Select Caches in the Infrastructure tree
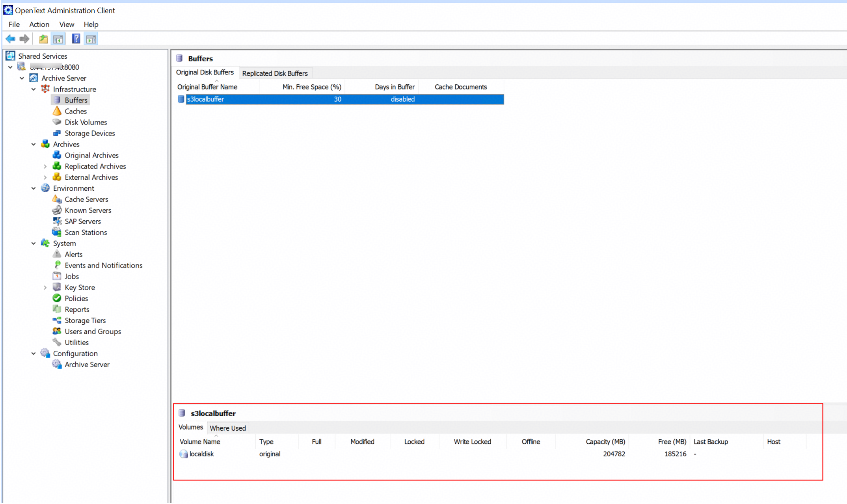The height and width of the screenshot is (504, 847). [75, 111]
